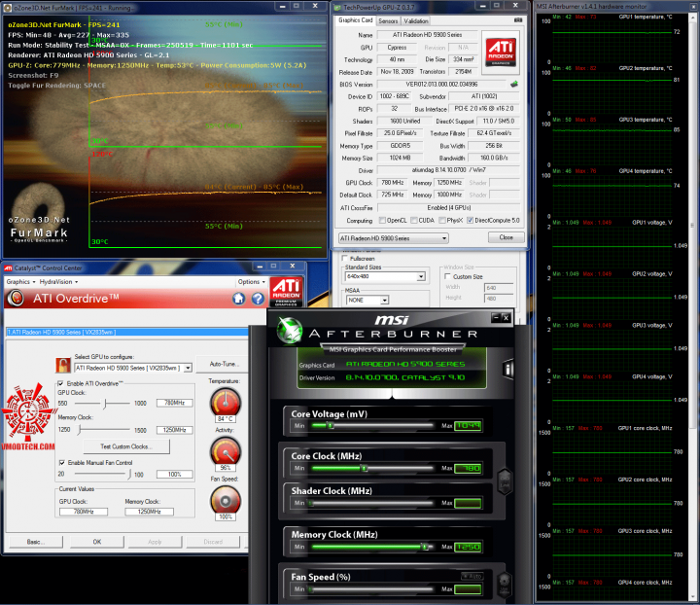The width and height of the screenshot is (700, 605).
Task: Click the ATI Overdrive round logo icon
Action: 17,298
